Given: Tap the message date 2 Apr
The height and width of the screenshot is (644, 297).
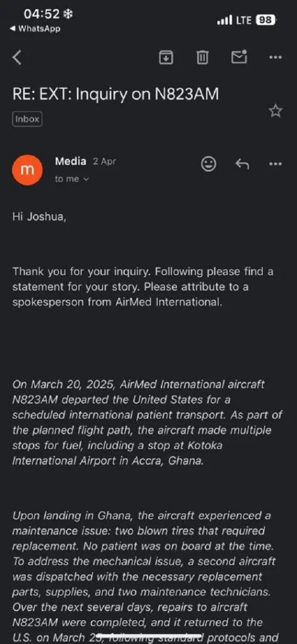Looking at the screenshot, I should coord(104,162).
